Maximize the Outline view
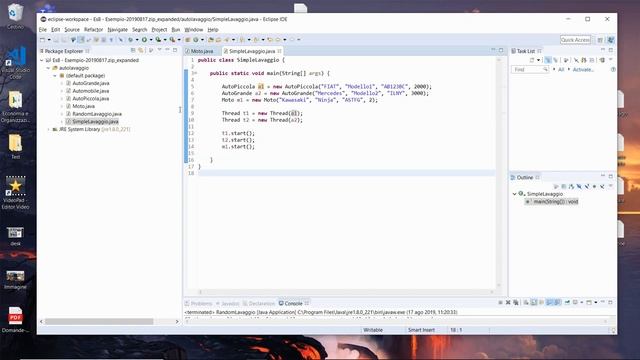Viewport: 640px width, 360px height. click(611, 176)
